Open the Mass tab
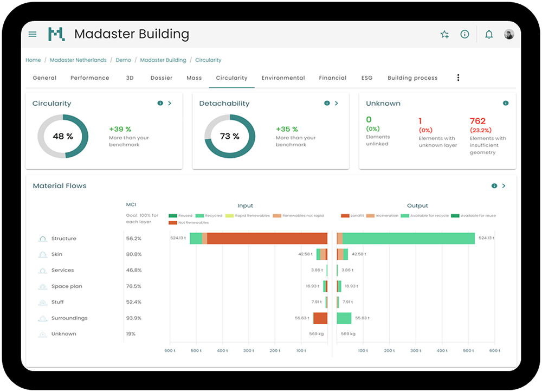The image size is (542, 392). pos(194,78)
